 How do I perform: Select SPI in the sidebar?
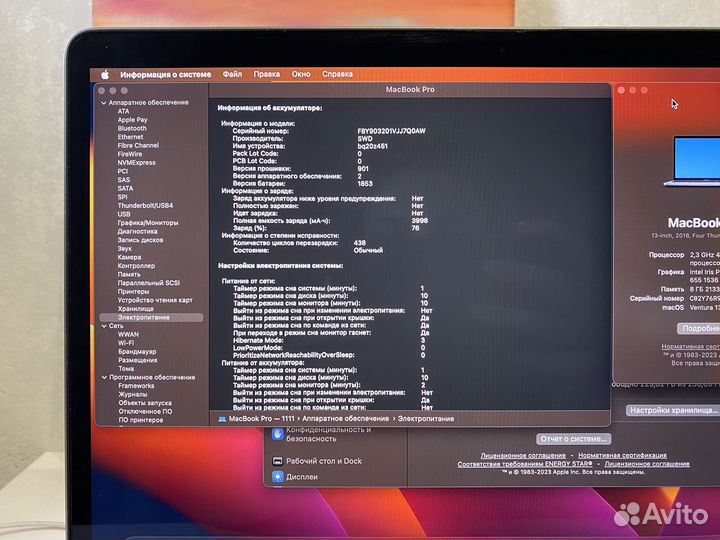[x=122, y=197]
